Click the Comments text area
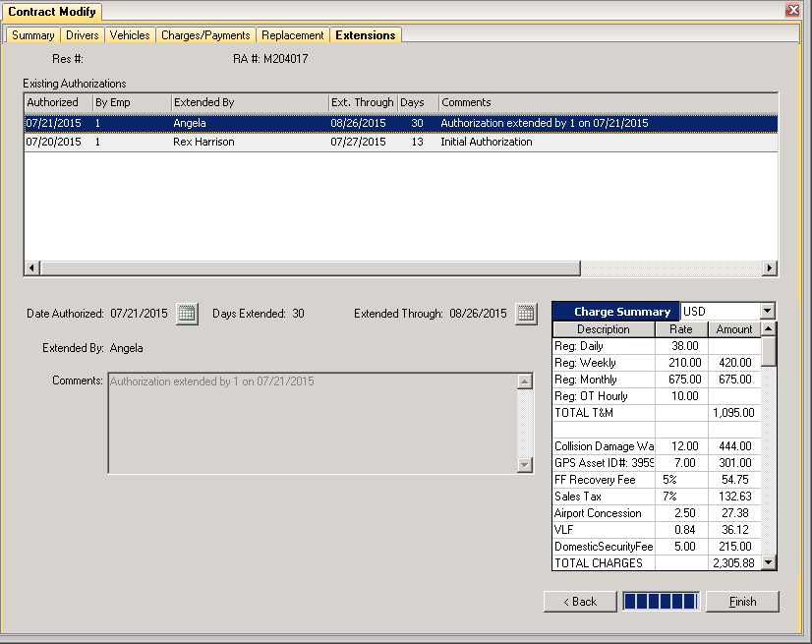The width and height of the screenshot is (812, 644). (x=313, y=423)
